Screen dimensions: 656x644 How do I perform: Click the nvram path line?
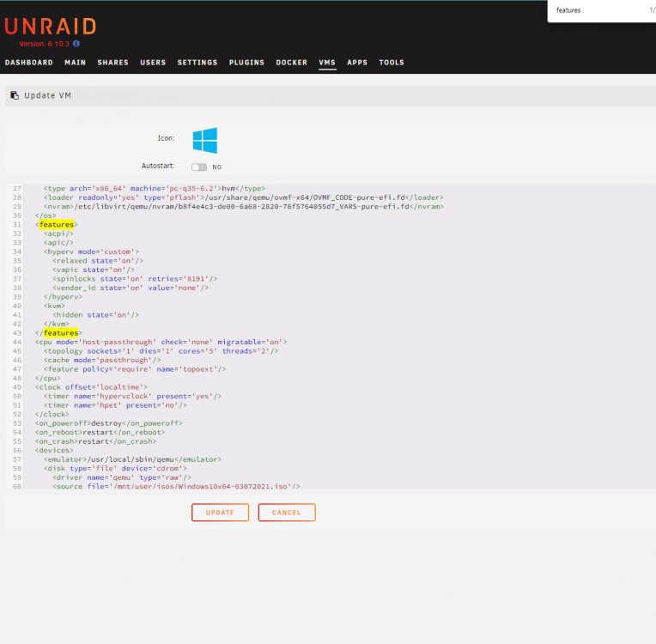[x=244, y=206]
